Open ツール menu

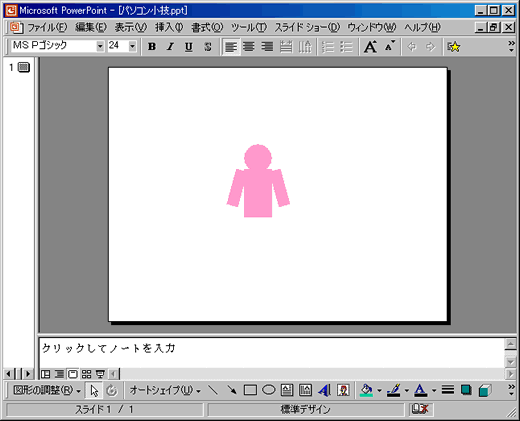[x=249, y=27]
